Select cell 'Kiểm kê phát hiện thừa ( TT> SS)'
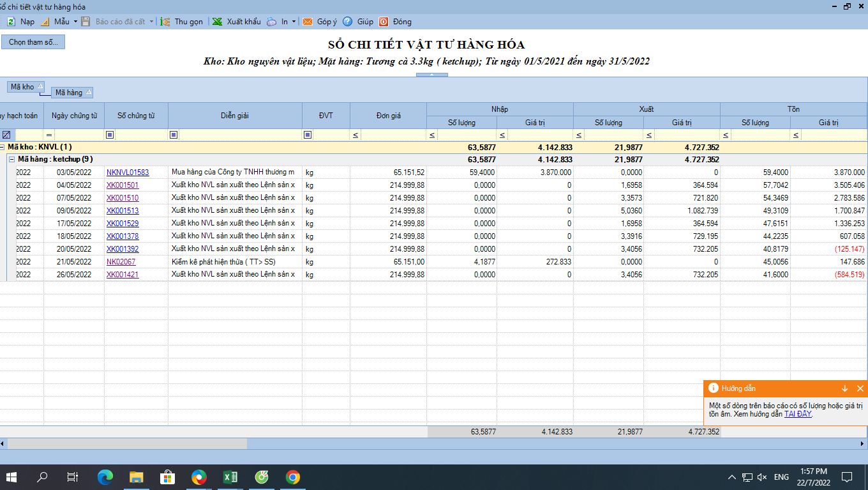This screenshot has height=490, width=868. 235,262
